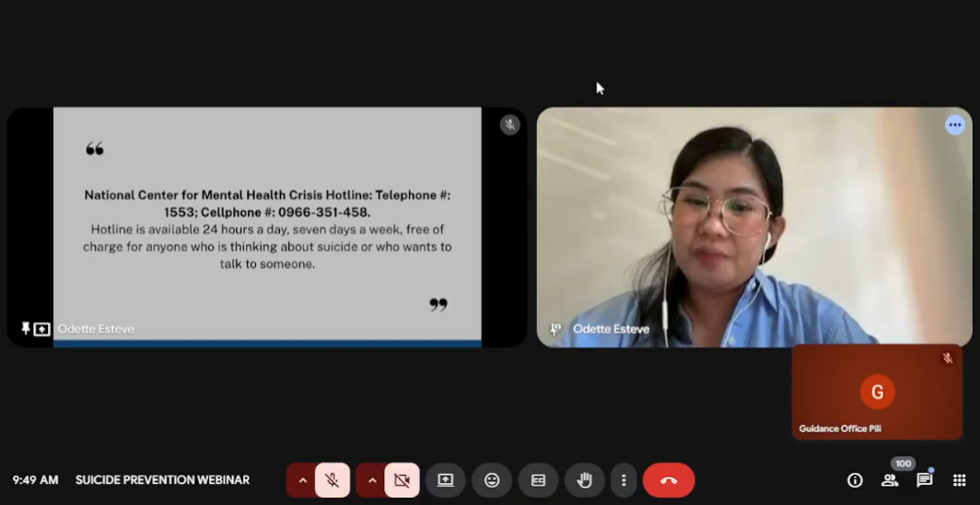Screen dimensions: 980x505
Task: Leave the call with red hang-up button
Action: pos(669,480)
